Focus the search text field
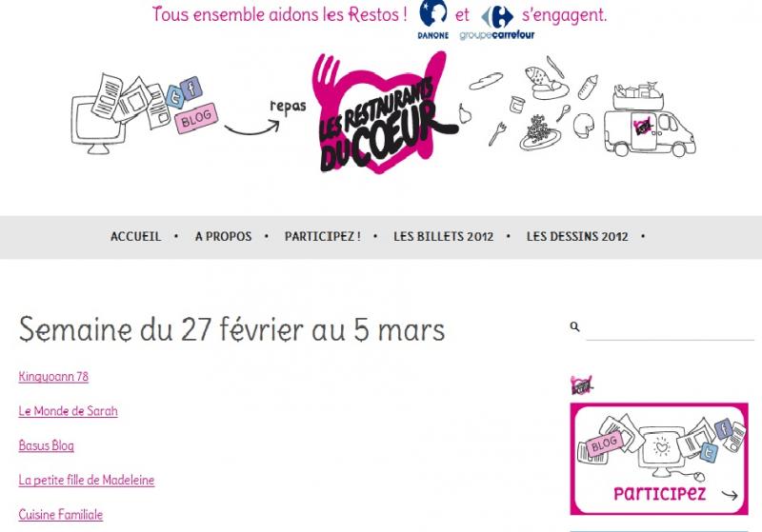The width and height of the screenshot is (762, 532). (x=671, y=328)
